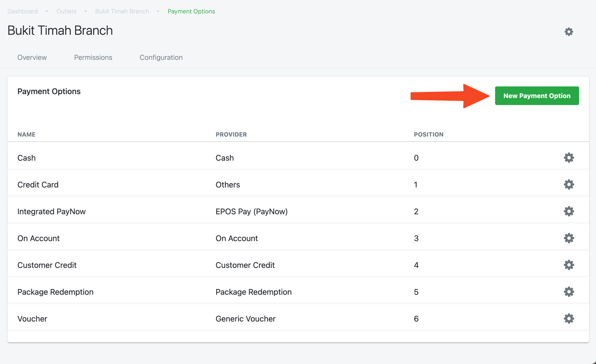This screenshot has width=596, height=364.
Task: Click the Integrated PayNow row name
Action: [52, 211]
